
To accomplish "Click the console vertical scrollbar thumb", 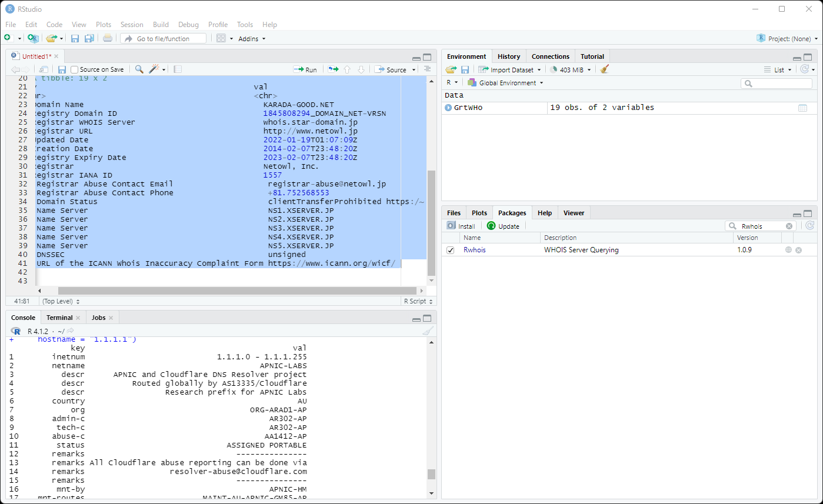I will tap(431, 474).
